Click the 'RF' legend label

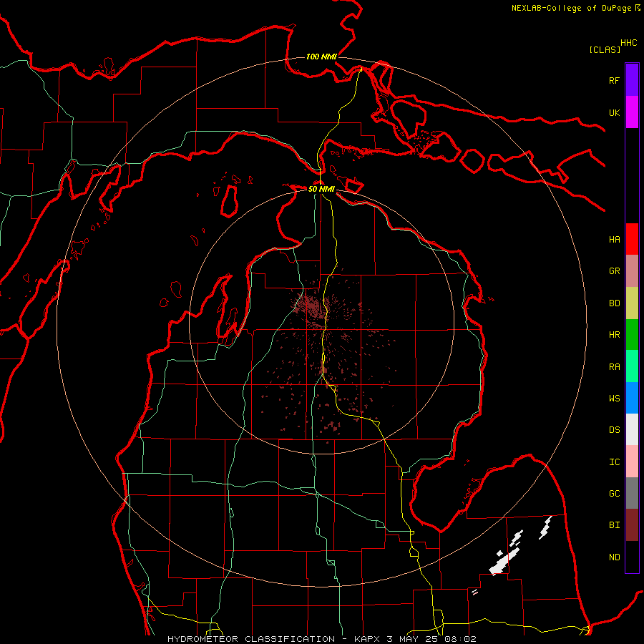pyautogui.click(x=614, y=80)
